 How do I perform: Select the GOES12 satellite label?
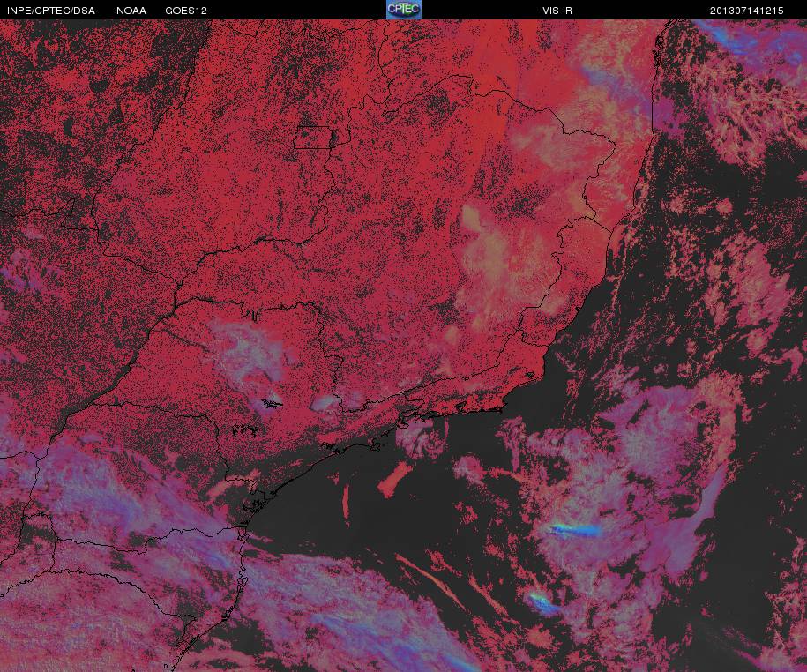pyautogui.click(x=186, y=11)
